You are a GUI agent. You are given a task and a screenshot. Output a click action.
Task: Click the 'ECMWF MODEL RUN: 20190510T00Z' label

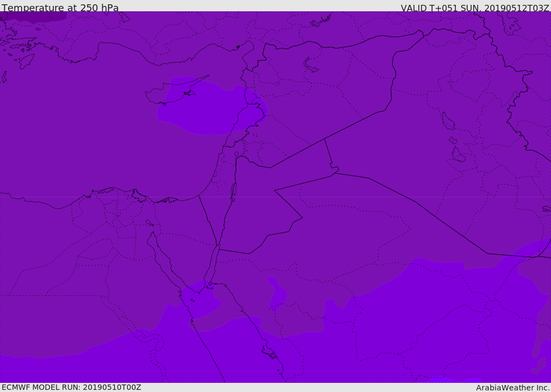click(x=72, y=387)
